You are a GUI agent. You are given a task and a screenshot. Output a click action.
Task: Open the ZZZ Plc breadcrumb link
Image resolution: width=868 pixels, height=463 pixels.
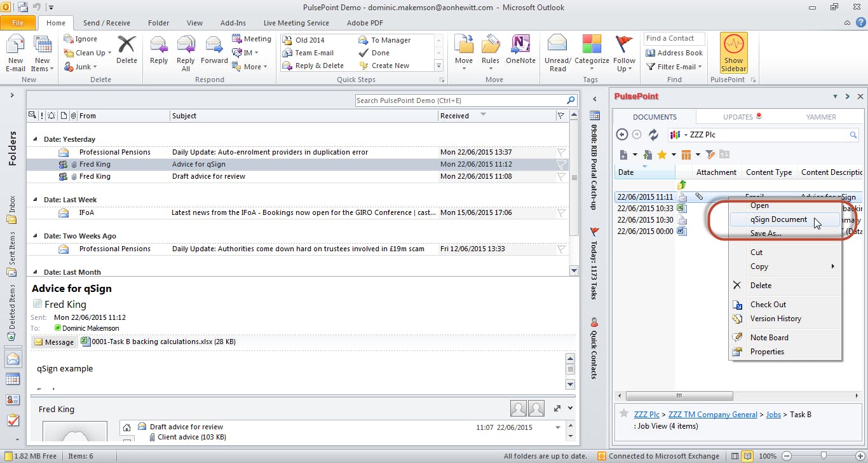pos(647,415)
